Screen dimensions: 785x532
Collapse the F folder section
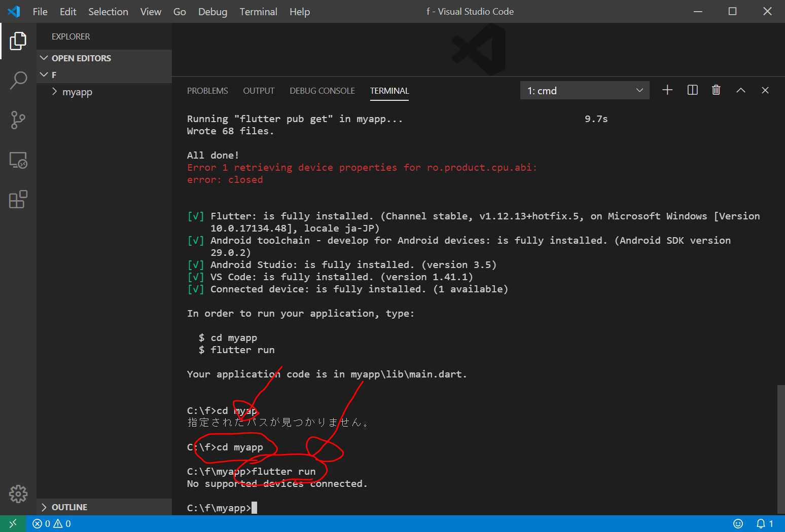pos(104,74)
